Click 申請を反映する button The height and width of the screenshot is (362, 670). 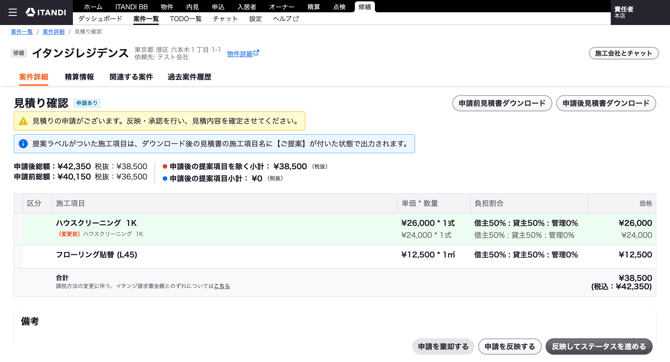510,347
